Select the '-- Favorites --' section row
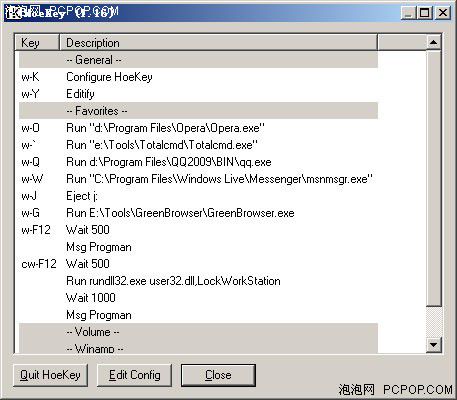The image size is (457, 400). (x=198, y=111)
